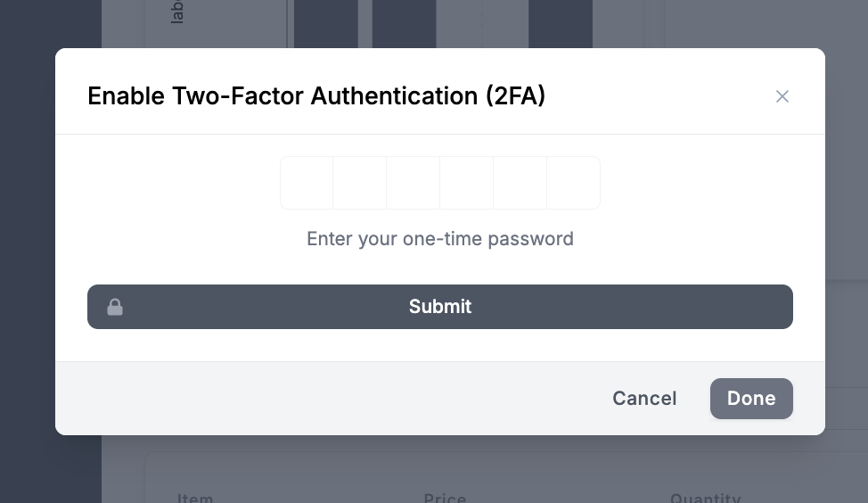This screenshot has width=868, height=503.
Task: Confirm with the Done button
Action: (751, 399)
